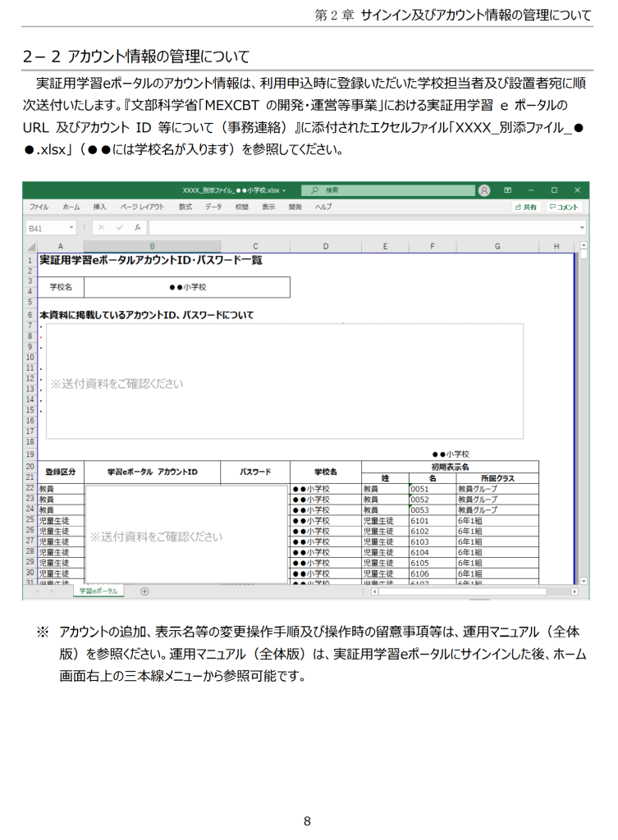
Task: Click the パスワード header cell
Action: click(x=255, y=472)
